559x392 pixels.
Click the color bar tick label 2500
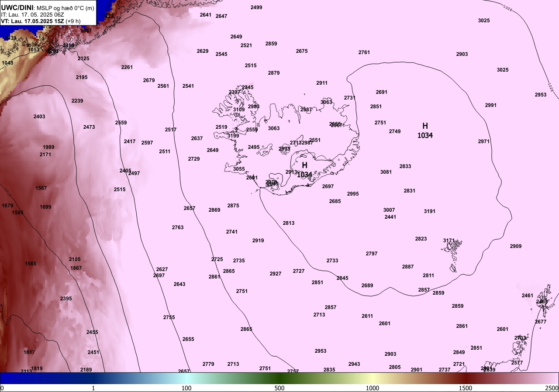pyautogui.click(x=552, y=388)
